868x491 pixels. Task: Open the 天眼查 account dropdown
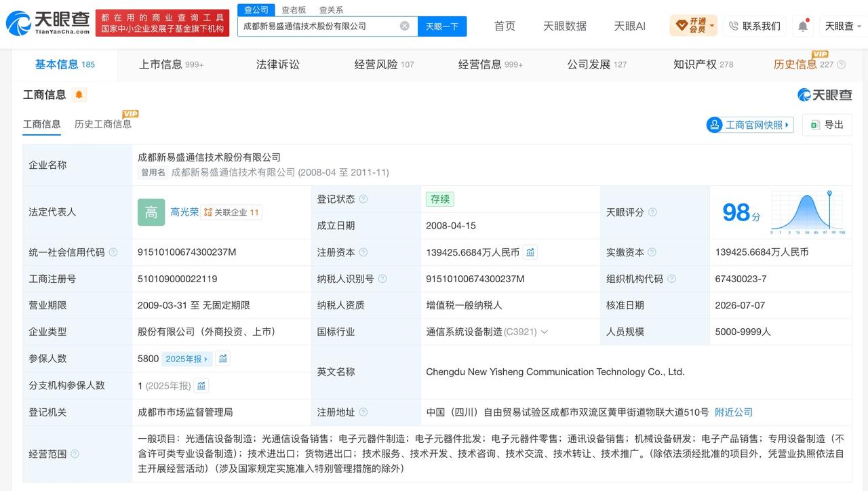(844, 26)
